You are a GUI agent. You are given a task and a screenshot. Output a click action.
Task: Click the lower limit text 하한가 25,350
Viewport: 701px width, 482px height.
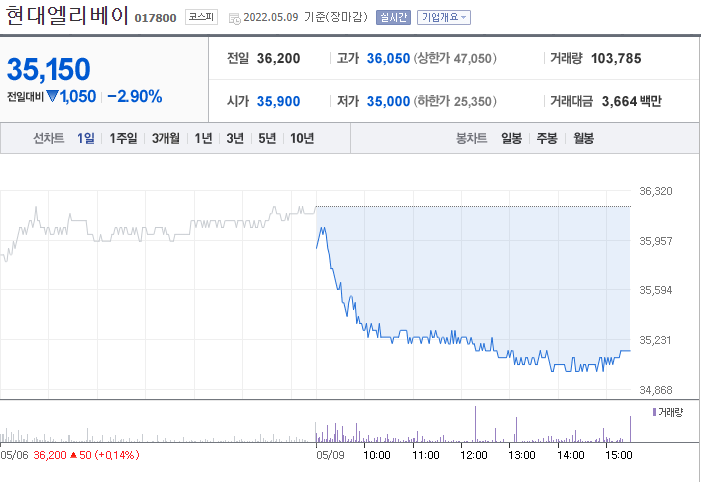click(x=455, y=101)
